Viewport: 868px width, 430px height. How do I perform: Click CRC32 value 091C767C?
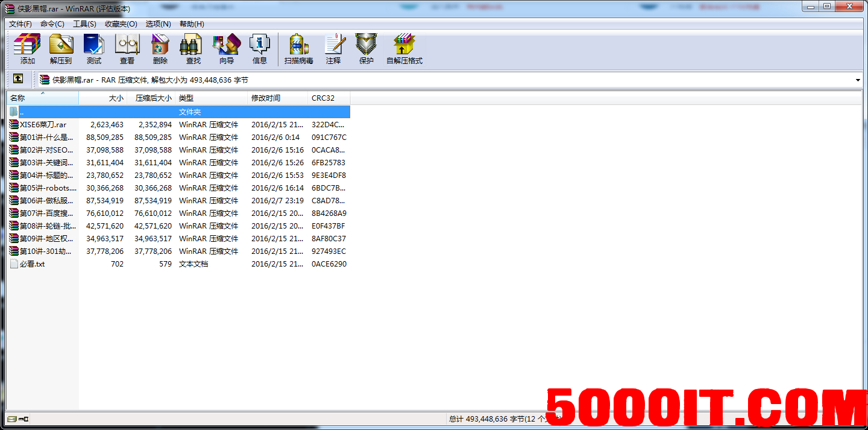329,138
